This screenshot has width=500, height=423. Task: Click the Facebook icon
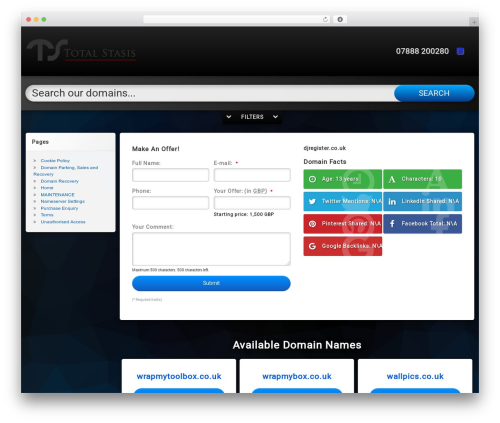click(392, 224)
